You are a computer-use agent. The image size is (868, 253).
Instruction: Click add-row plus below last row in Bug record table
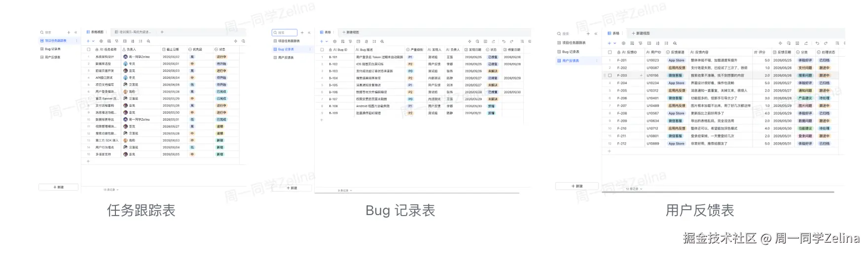click(x=322, y=120)
